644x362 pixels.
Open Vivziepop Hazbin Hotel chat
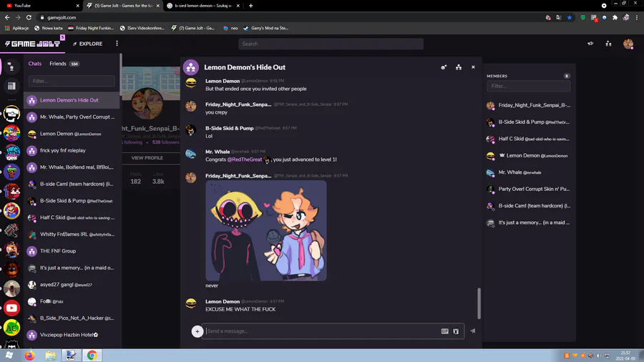coord(72,335)
